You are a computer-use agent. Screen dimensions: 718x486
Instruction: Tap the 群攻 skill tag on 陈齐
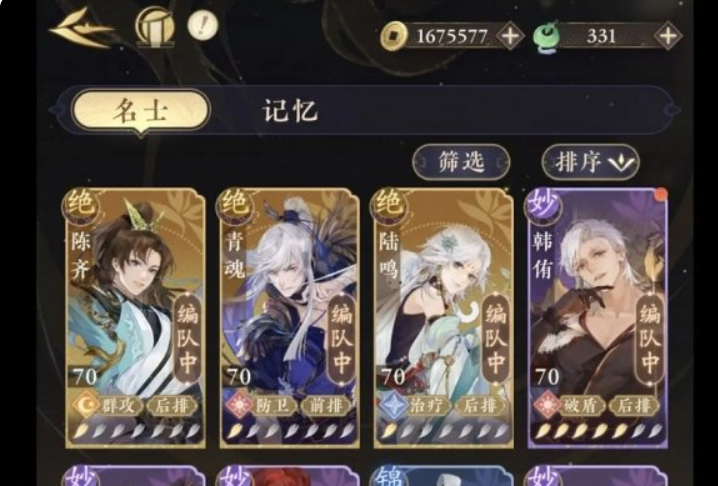108,406
